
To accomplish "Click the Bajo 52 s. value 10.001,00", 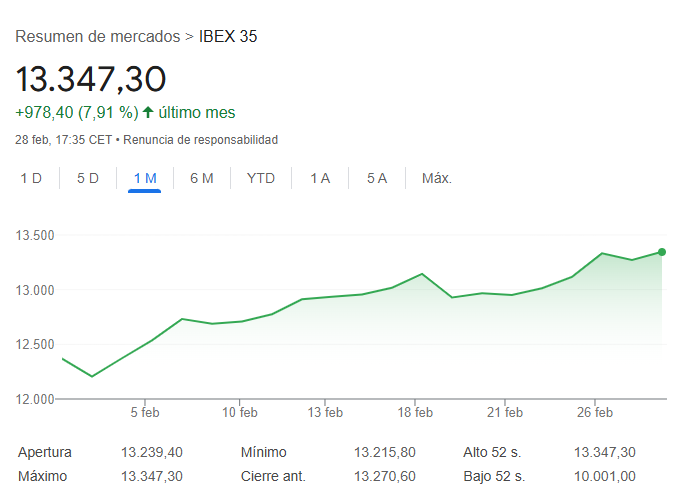I will pyautogui.click(x=604, y=476).
